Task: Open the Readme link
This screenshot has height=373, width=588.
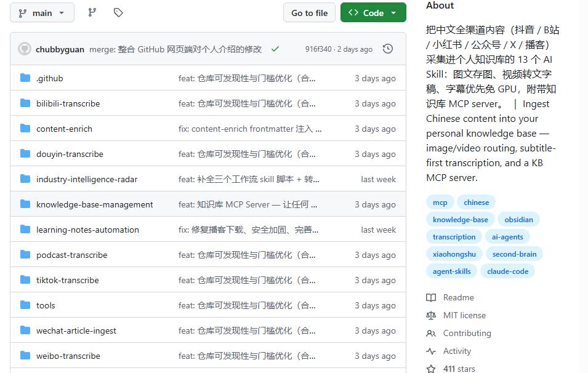Action: (x=458, y=298)
